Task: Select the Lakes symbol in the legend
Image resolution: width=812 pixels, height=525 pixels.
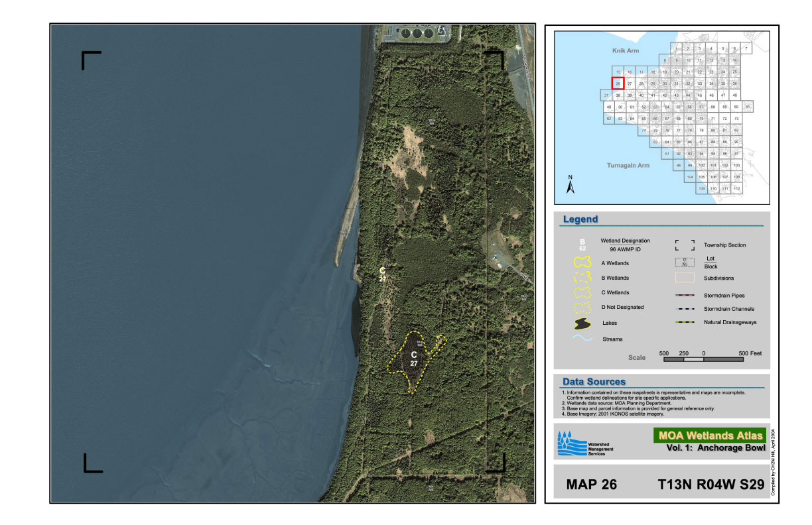Action: [x=582, y=324]
